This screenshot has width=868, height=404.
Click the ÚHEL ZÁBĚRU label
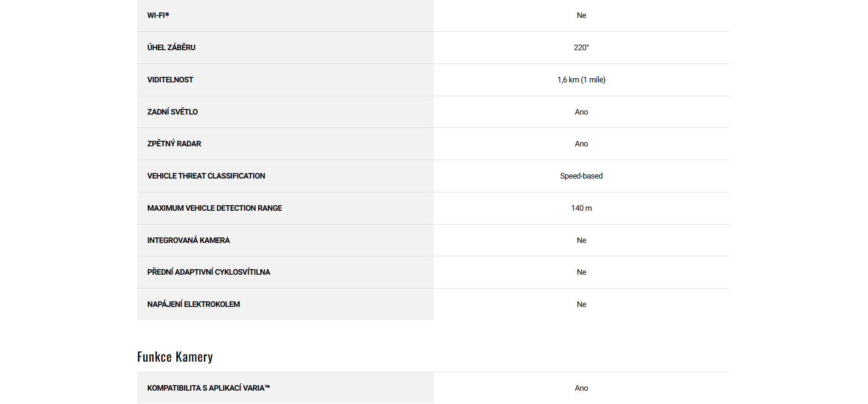[x=171, y=47]
